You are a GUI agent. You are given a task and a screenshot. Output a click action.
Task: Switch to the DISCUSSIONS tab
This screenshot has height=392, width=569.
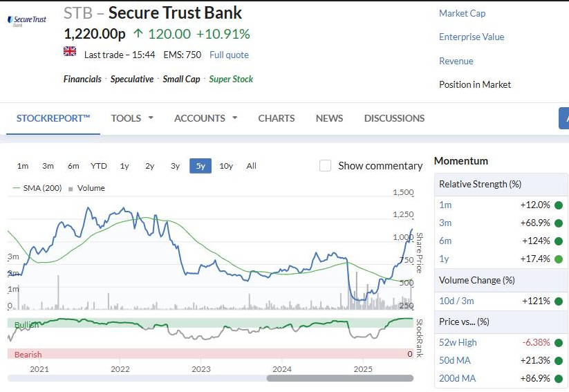394,118
